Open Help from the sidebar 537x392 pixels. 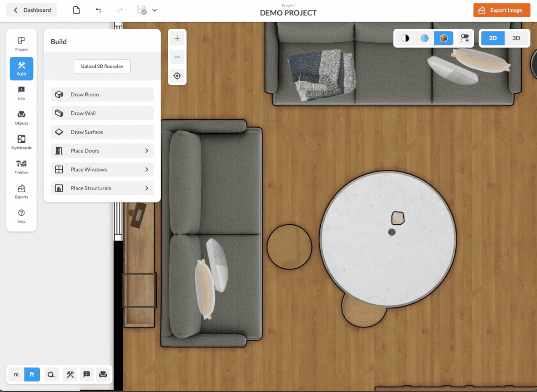coord(22,216)
